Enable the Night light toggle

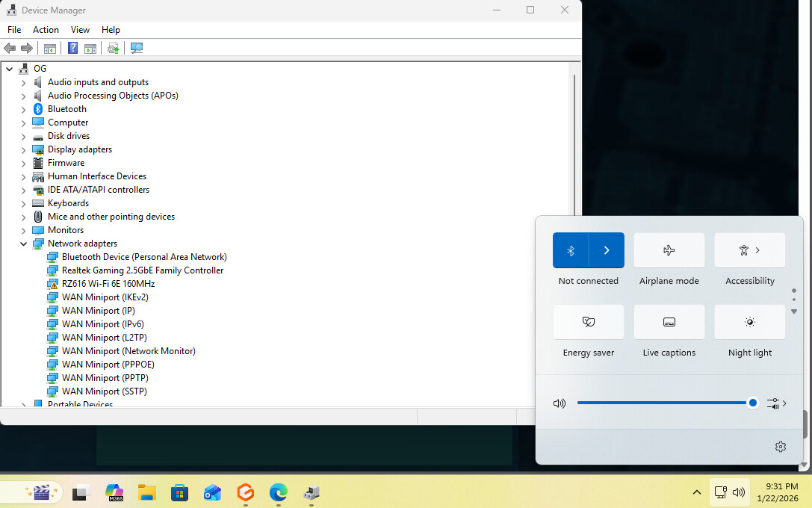(x=749, y=322)
